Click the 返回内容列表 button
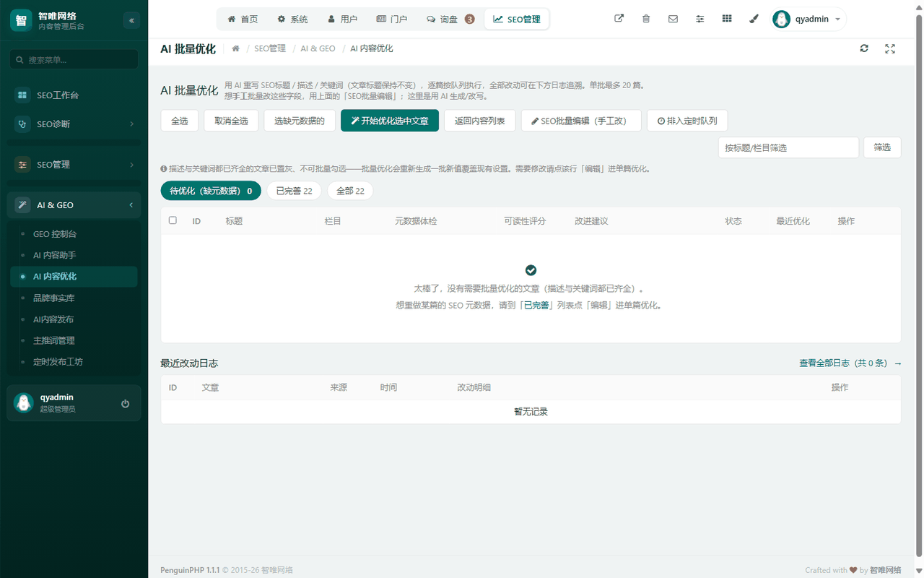The height and width of the screenshot is (578, 924). (x=480, y=121)
